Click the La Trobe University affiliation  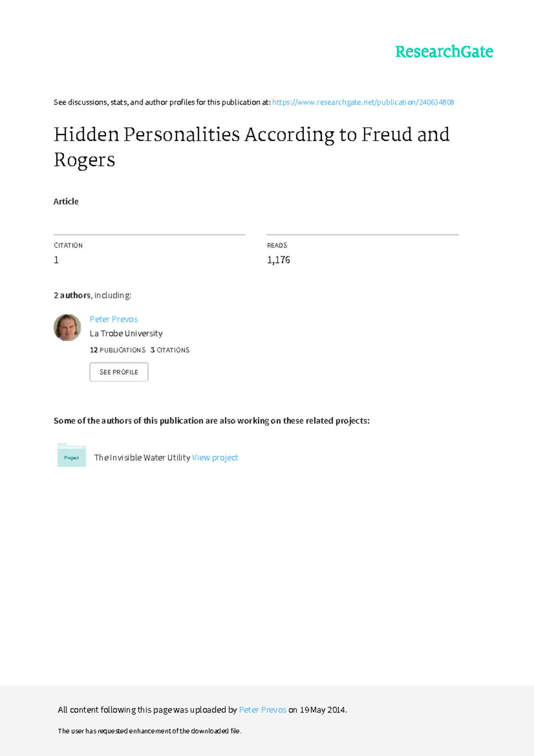pyautogui.click(x=126, y=333)
